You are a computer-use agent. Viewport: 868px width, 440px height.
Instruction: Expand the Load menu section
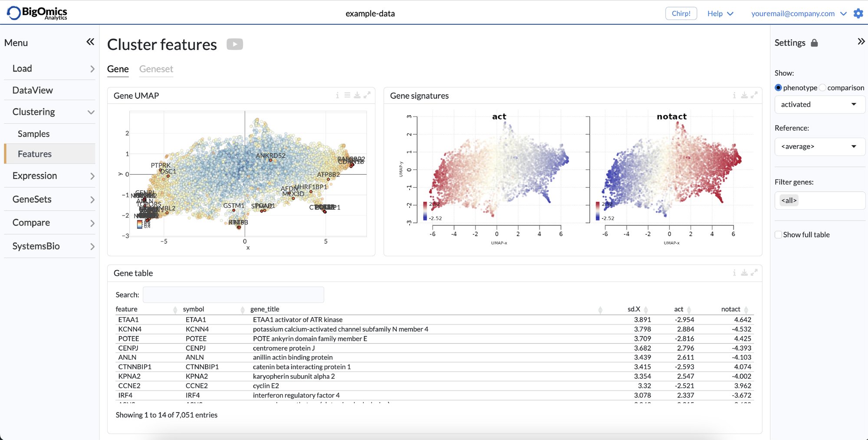[49, 69]
